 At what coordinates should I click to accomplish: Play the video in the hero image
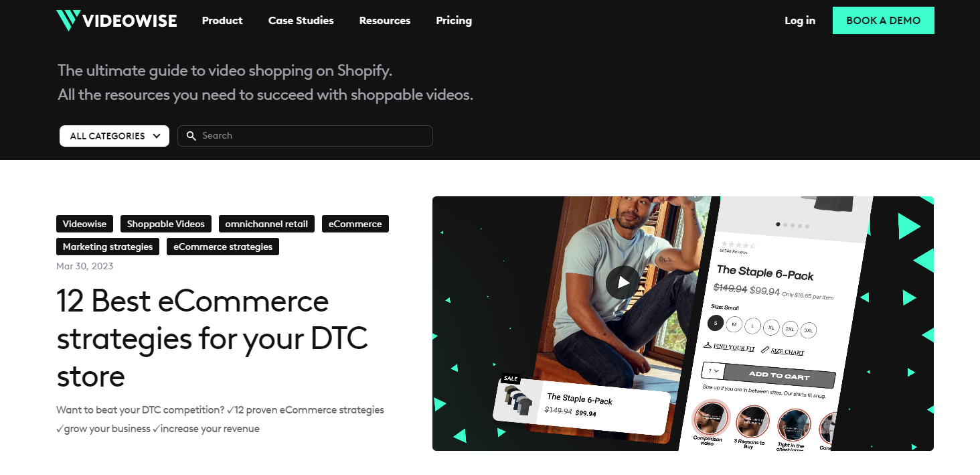point(623,282)
